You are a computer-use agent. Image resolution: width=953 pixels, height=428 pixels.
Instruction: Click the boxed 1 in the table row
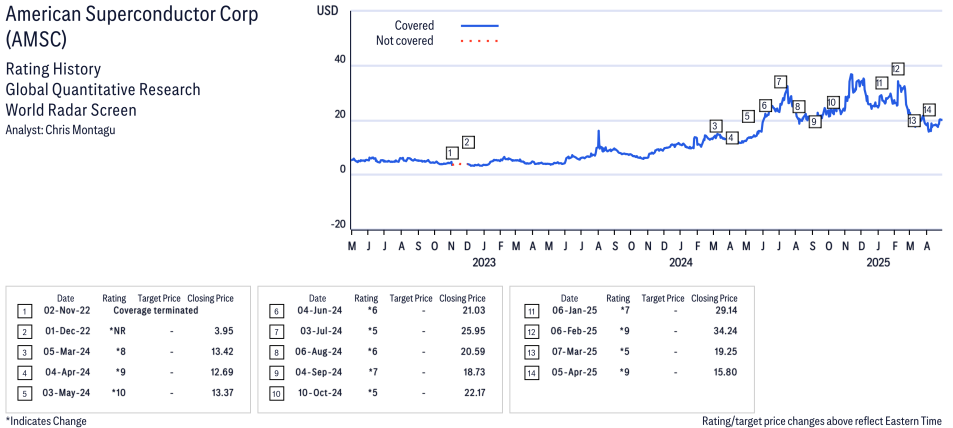tap(24, 312)
